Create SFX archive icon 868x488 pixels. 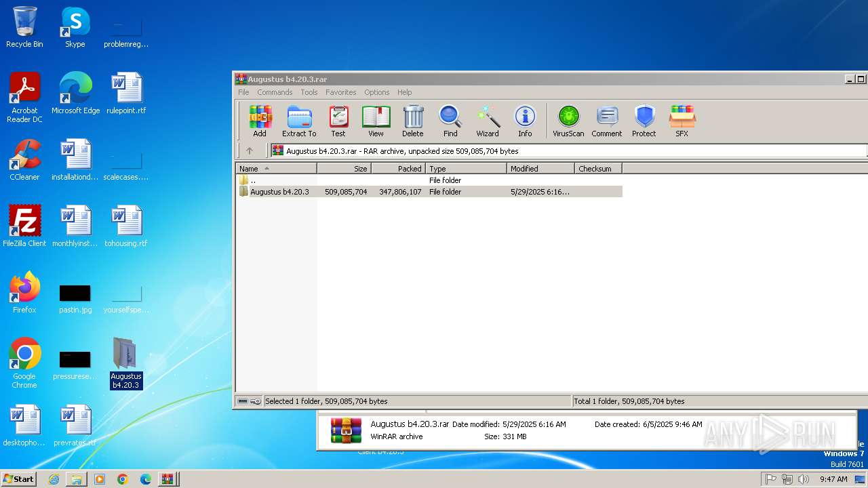(x=682, y=121)
